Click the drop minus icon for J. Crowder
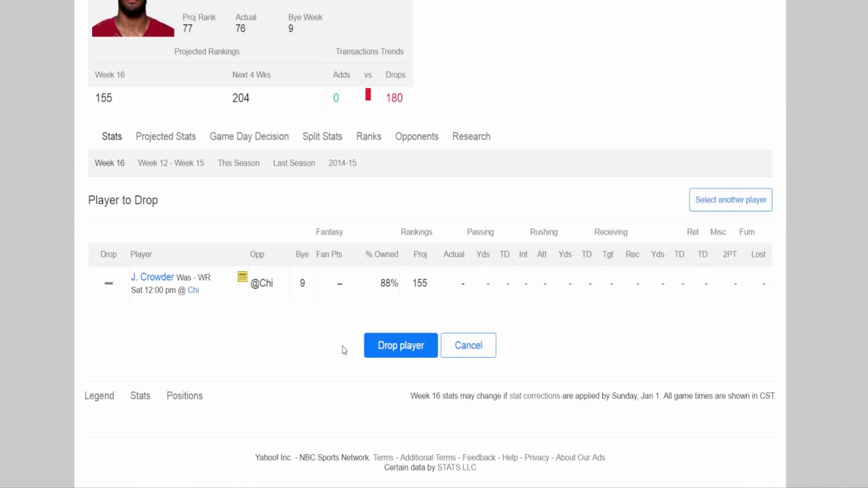The height and width of the screenshot is (488, 868). [x=108, y=283]
